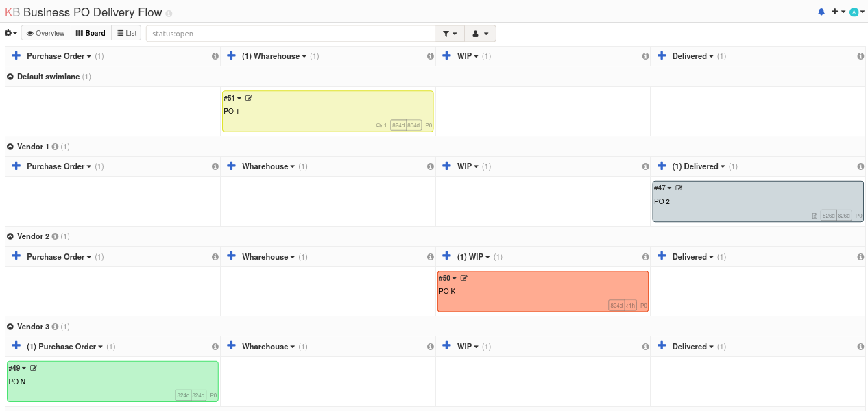Add task to top Delivered column
Screen dimensions: 868x411
point(662,56)
